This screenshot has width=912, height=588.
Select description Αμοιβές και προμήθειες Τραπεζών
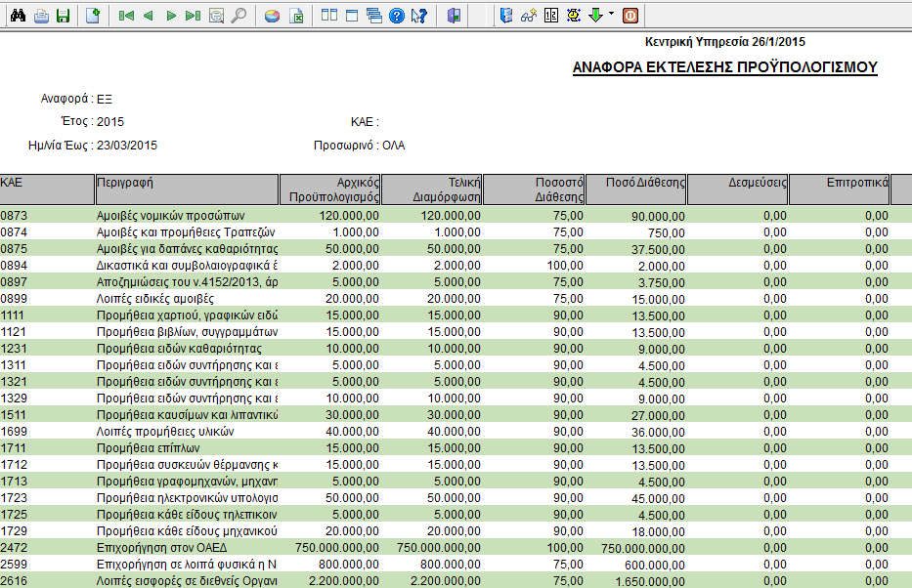[186, 232]
